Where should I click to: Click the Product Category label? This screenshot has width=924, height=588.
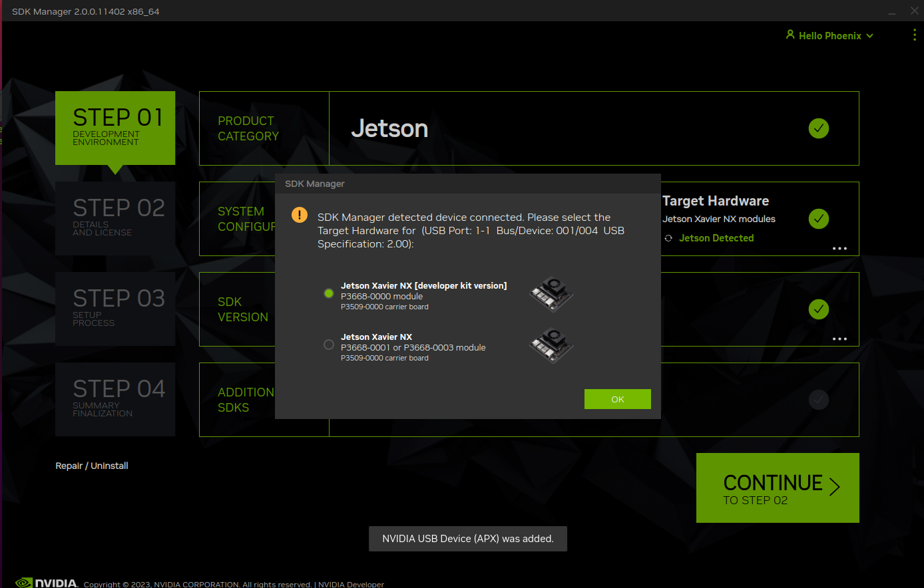tap(248, 128)
